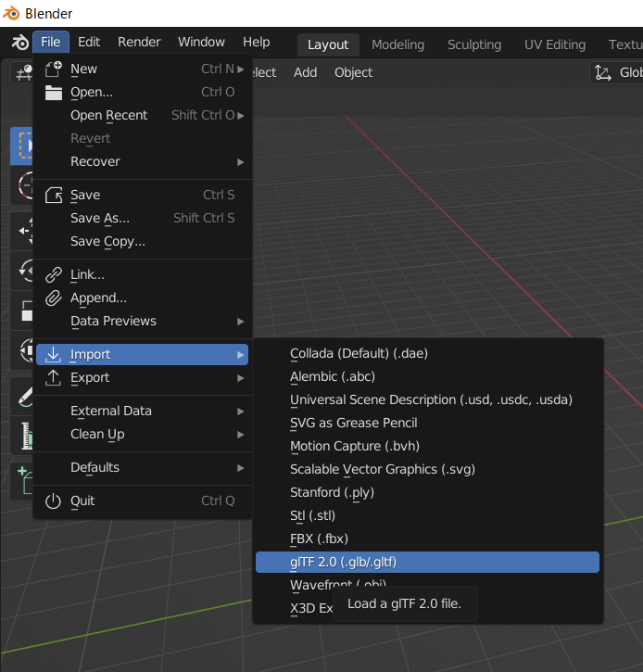The image size is (643, 672).
Task: Open the Render menu
Action: click(139, 42)
